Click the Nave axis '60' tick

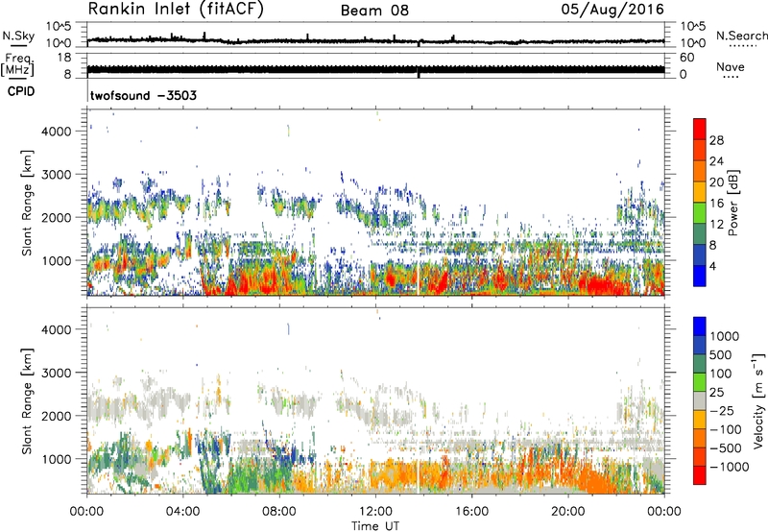[x=686, y=58]
